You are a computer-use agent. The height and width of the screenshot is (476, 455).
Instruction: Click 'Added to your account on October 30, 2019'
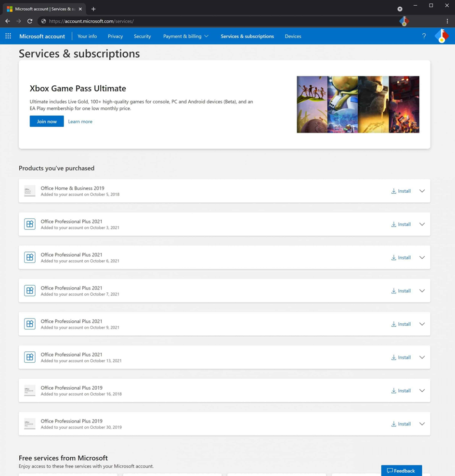(81, 427)
